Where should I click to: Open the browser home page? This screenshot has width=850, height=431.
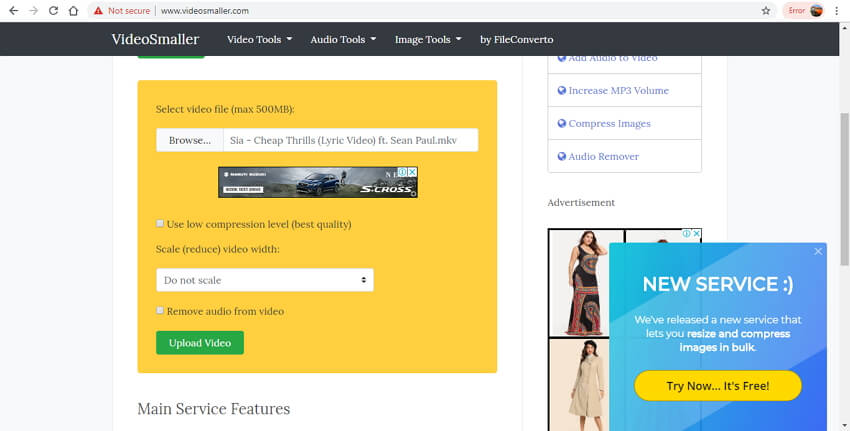[73, 10]
